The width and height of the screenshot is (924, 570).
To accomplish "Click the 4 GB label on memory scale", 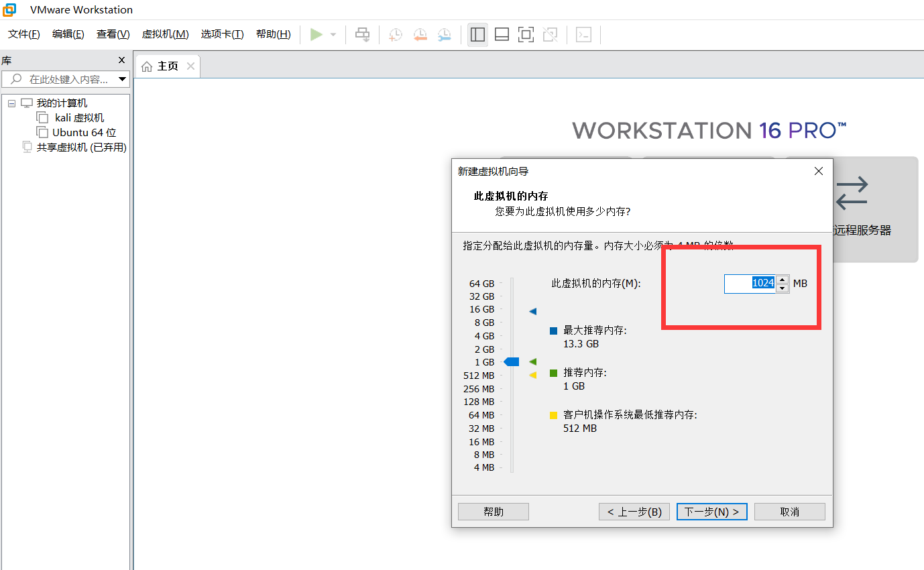I will 484,336.
